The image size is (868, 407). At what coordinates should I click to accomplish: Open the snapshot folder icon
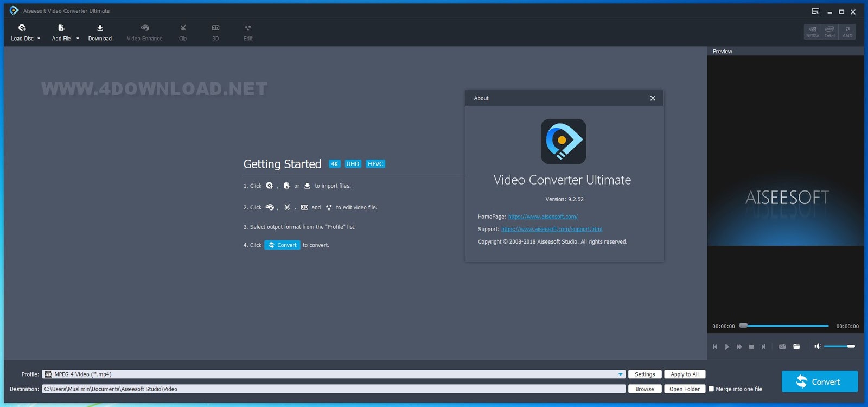(x=796, y=346)
